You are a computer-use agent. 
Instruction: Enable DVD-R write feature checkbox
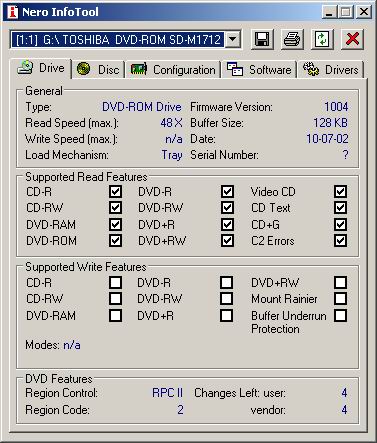[227, 282]
